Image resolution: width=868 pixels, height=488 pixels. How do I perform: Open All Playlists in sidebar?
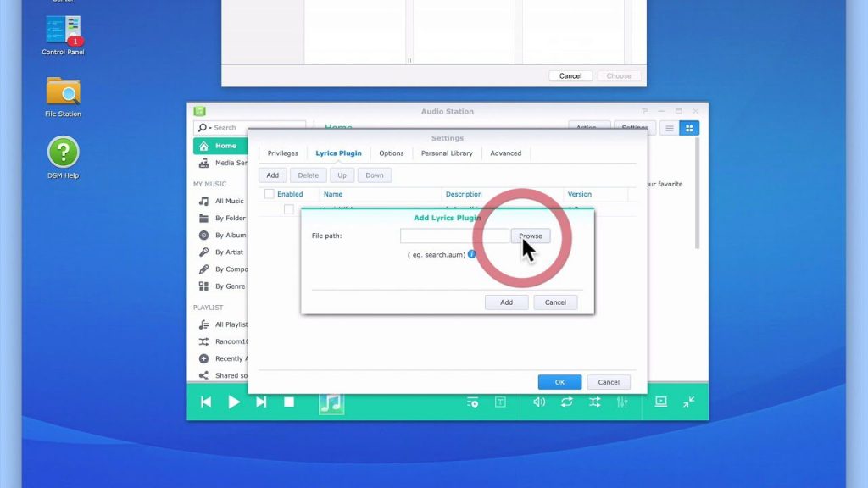coord(221,324)
